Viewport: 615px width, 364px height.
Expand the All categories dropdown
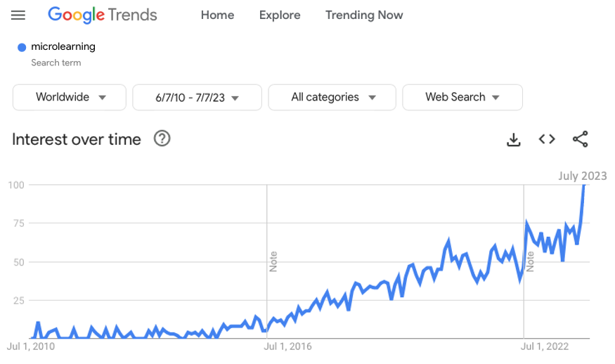[332, 97]
